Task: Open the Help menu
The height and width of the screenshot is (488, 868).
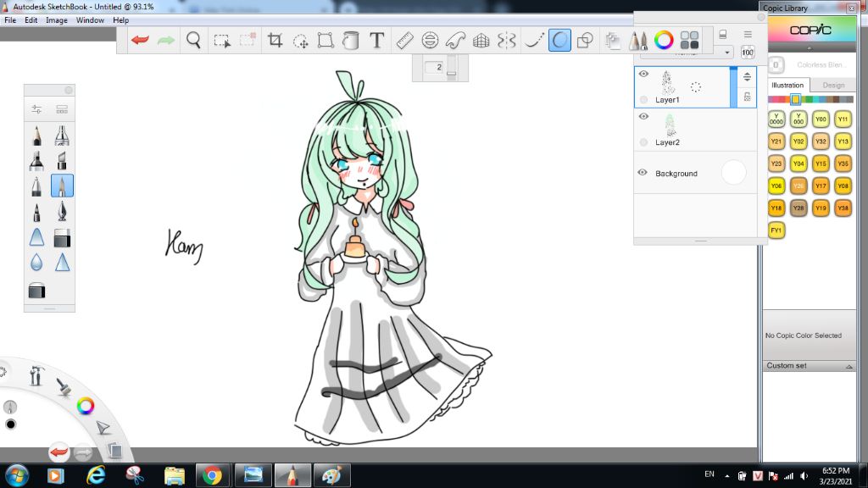Action: click(x=120, y=20)
